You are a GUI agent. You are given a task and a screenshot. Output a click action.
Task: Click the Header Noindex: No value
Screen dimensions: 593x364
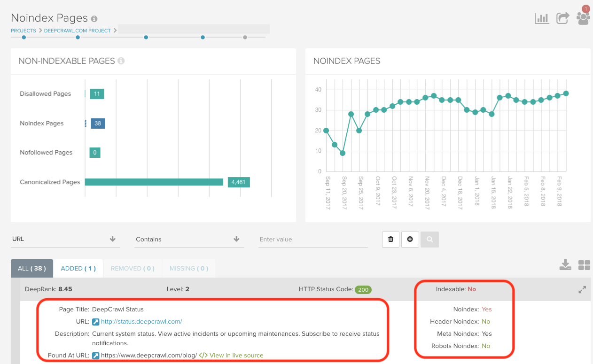point(486,322)
